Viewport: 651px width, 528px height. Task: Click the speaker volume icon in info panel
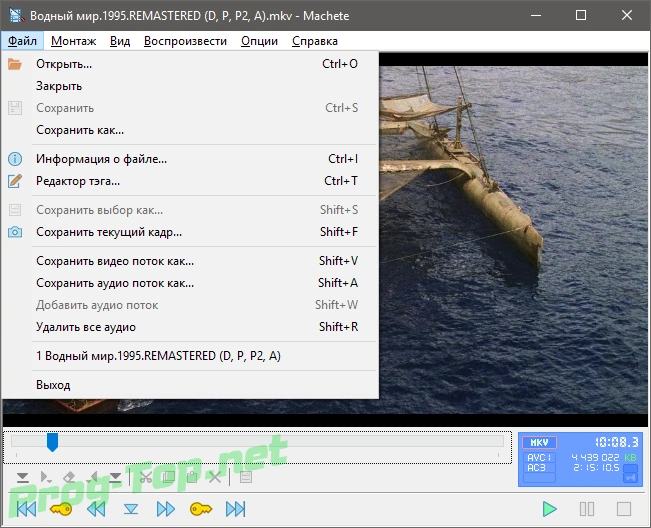coord(631,478)
